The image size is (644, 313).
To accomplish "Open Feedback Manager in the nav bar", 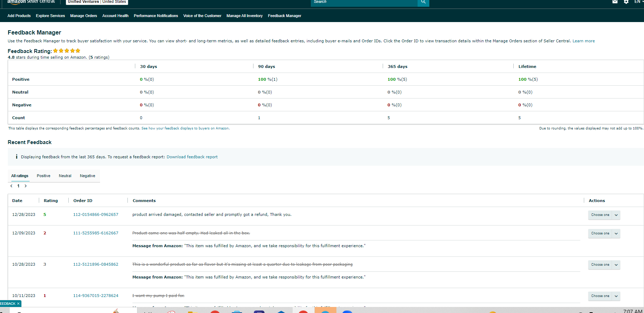I will [284, 16].
